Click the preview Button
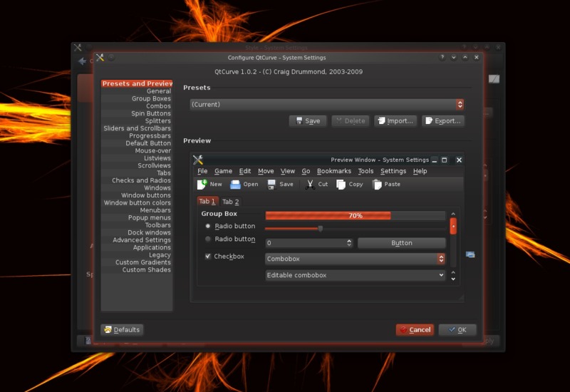The image size is (570, 392). [x=402, y=242]
